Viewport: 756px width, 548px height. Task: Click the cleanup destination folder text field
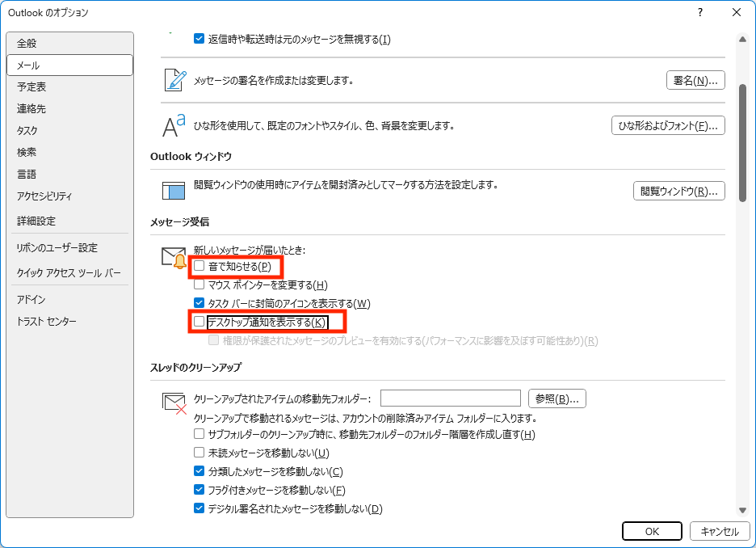point(450,398)
